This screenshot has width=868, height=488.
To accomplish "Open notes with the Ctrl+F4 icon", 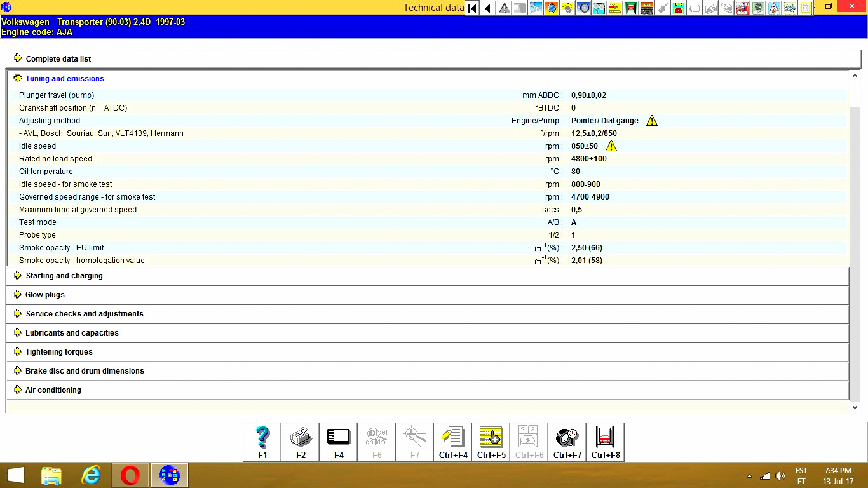I will point(453,441).
